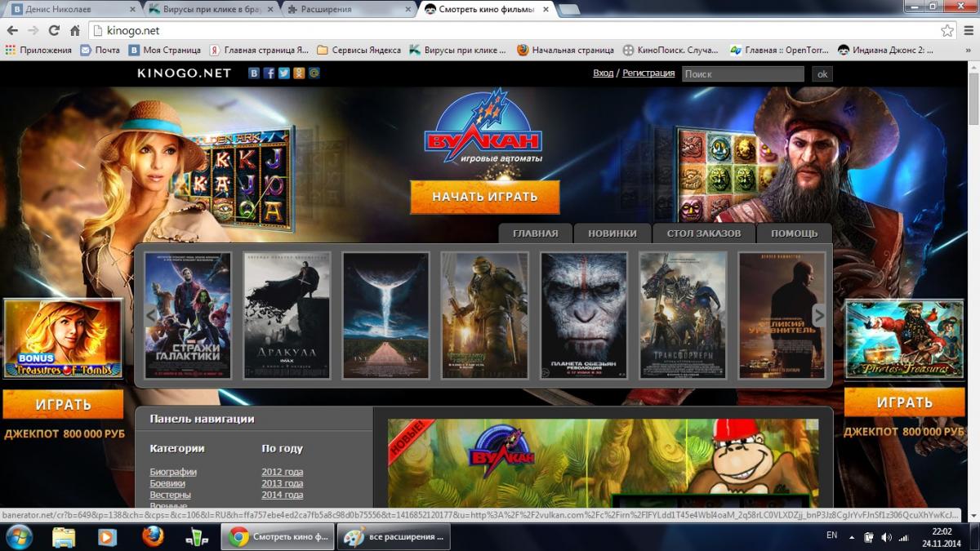Click the Mail.ru @ icon in the site header

pyautogui.click(x=314, y=73)
